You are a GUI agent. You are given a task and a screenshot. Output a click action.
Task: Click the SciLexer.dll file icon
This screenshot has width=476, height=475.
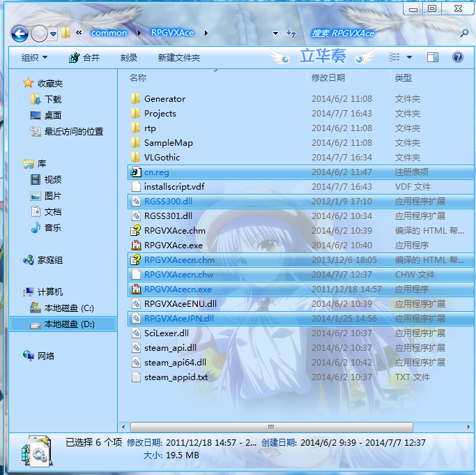(x=136, y=333)
